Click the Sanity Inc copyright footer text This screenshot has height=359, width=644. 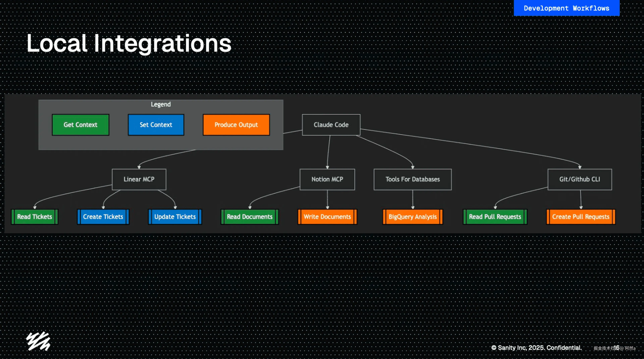(536, 347)
